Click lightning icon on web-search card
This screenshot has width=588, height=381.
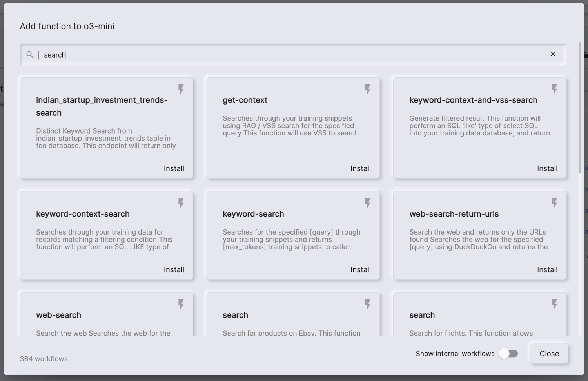(181, 304)
